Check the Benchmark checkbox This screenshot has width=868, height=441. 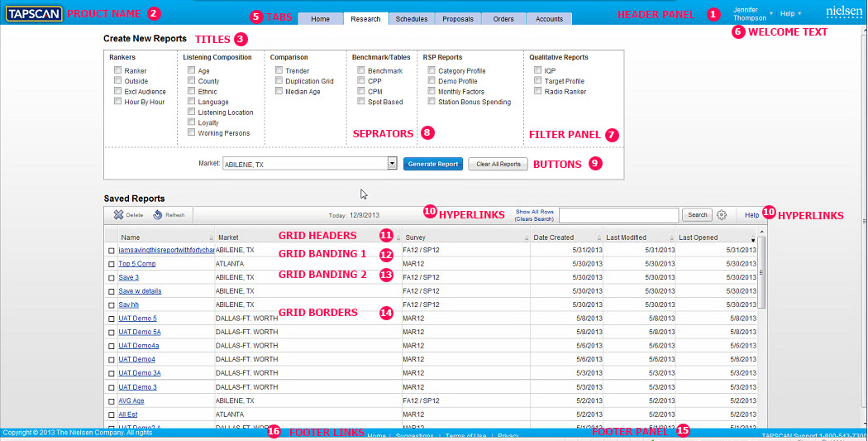pos(361,70)
